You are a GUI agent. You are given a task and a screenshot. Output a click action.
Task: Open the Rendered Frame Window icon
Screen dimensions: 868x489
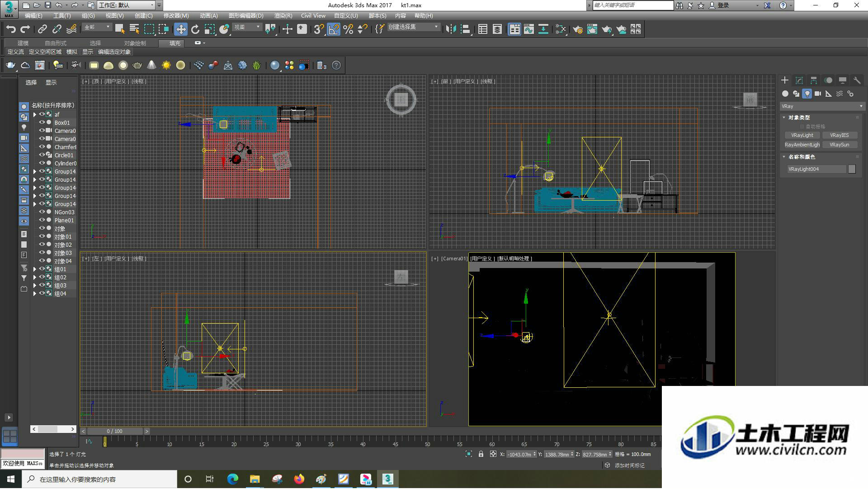(x=592, y=29)
